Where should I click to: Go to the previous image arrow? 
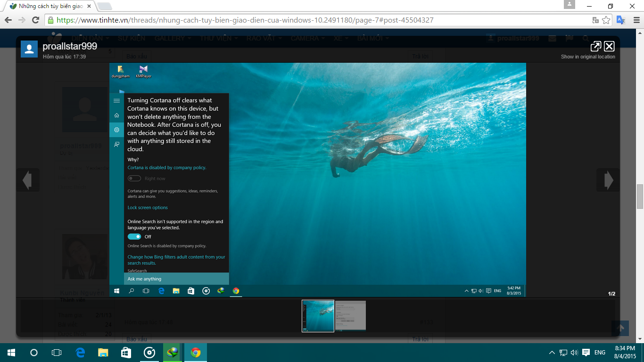point(27,180)
